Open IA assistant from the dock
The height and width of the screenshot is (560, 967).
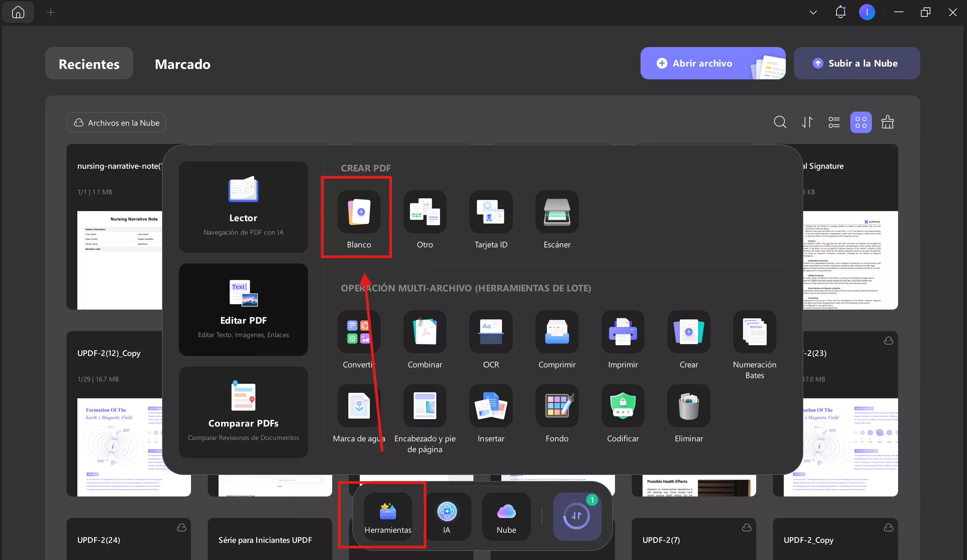pos(447,517)
